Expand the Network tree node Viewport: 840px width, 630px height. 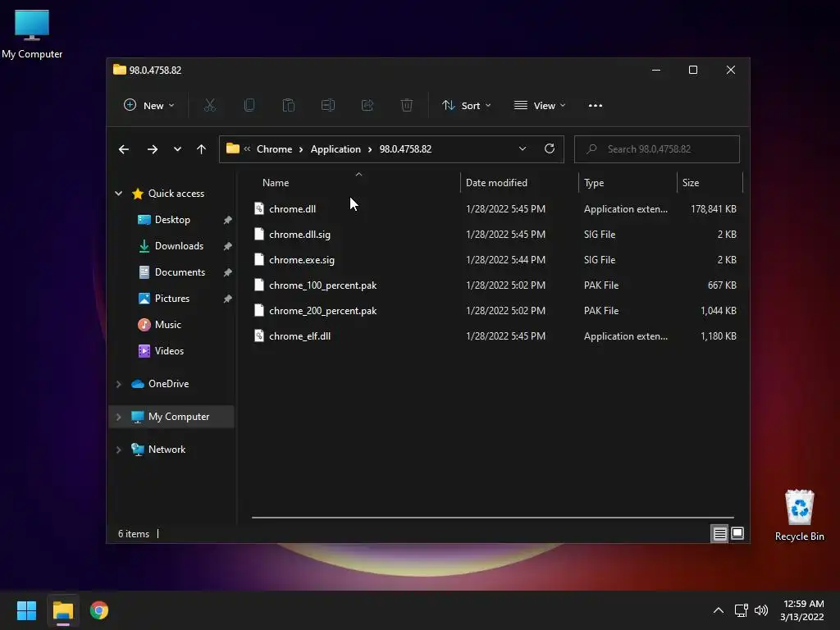[118, 450]
